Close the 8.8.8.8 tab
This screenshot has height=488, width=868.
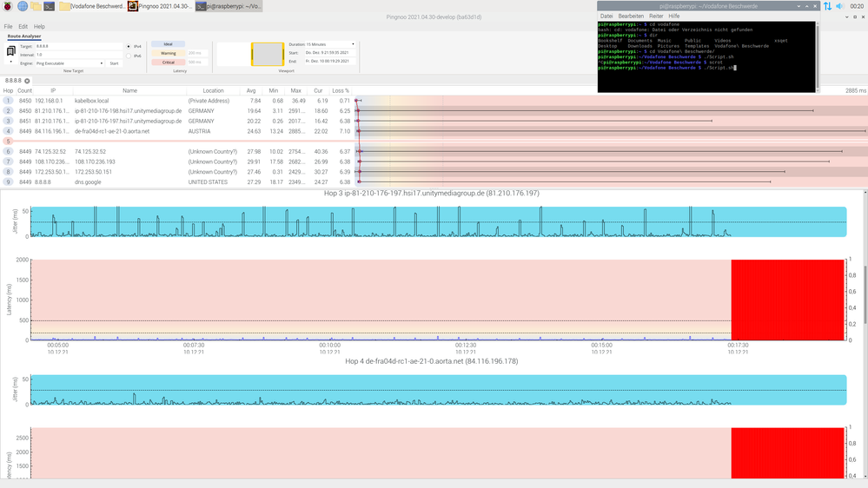click(27, 81)
